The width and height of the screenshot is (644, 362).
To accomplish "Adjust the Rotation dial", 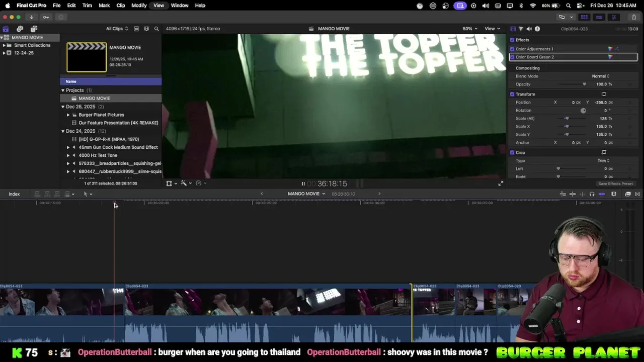I will click(x=583, y=110).
